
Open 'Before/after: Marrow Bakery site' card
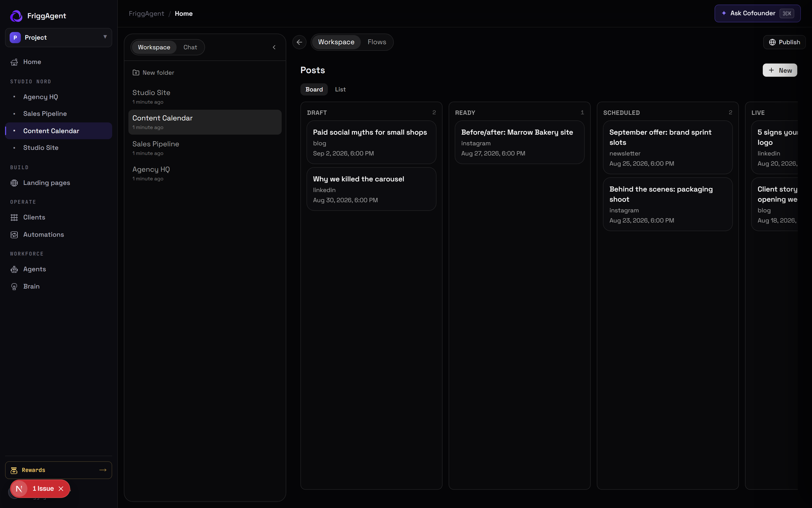click(519, 142)
